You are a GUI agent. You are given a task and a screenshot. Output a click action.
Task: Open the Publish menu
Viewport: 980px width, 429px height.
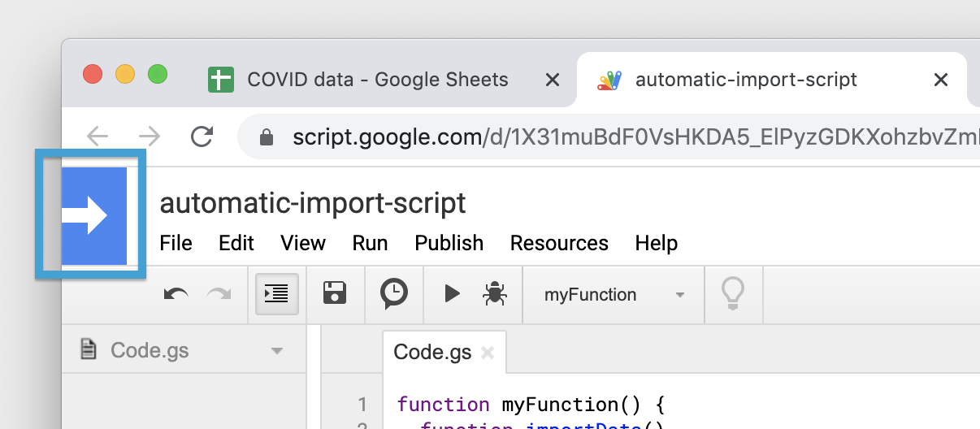tap(449, 243)
